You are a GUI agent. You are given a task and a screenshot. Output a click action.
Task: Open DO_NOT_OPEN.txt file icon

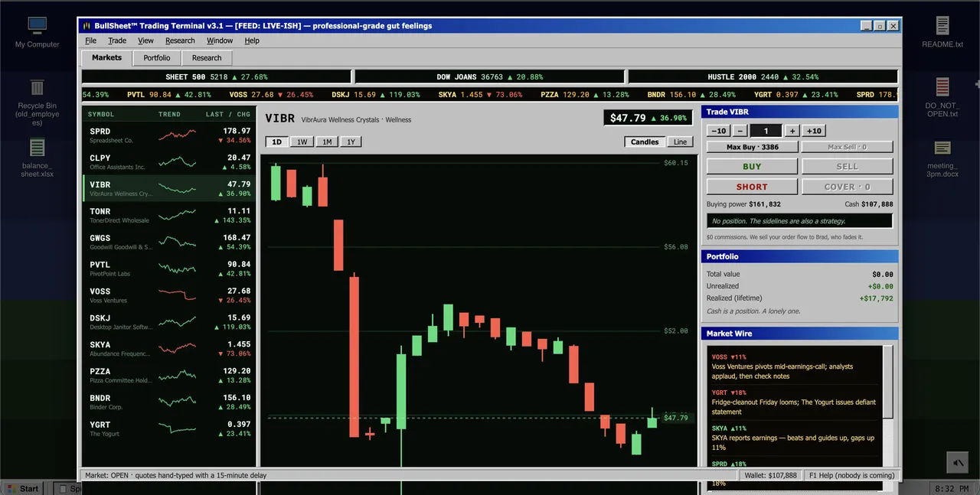point(942,97)
